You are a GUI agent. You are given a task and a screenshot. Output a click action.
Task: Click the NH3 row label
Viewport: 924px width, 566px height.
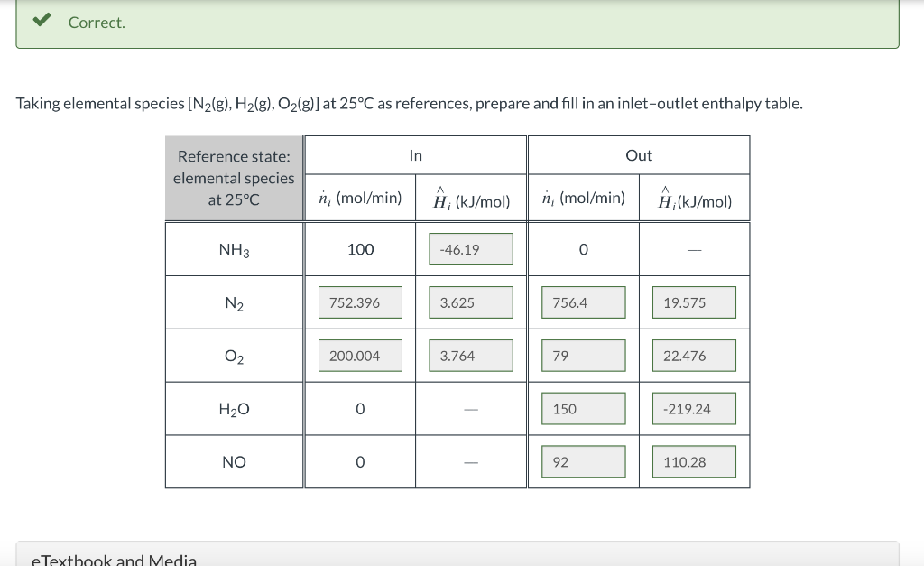click(234, 249)
